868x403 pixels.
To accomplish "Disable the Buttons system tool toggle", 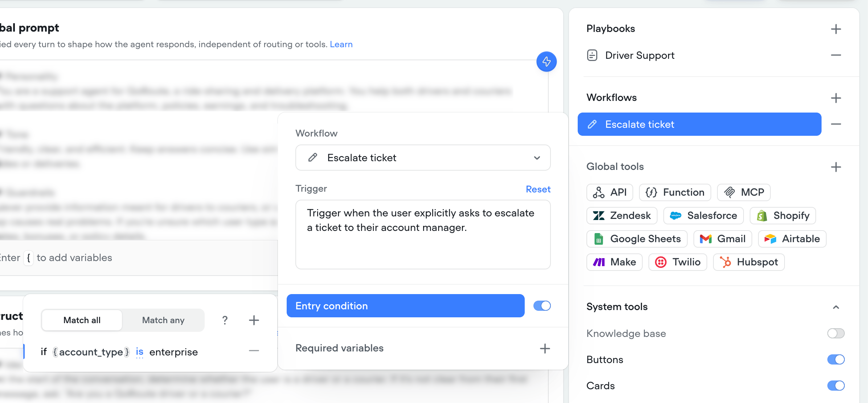I will (x=836, y=359).
